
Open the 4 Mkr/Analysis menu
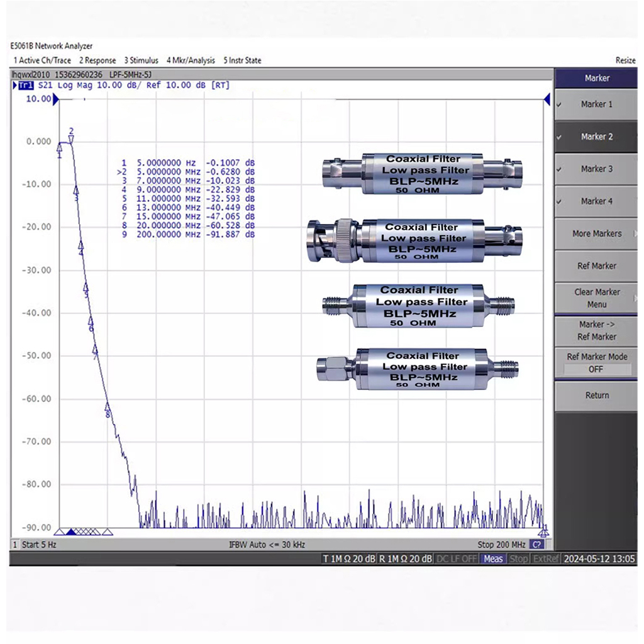(191, 60)
